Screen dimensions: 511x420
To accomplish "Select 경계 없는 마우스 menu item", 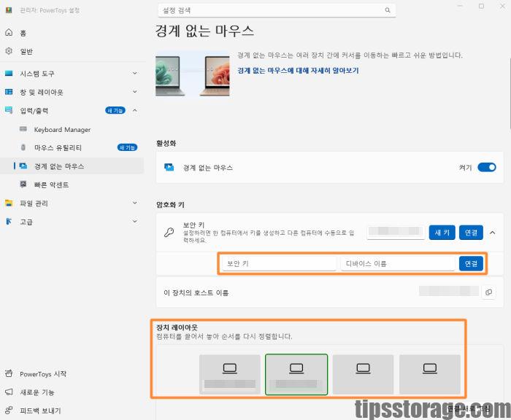I will point(72,166).
